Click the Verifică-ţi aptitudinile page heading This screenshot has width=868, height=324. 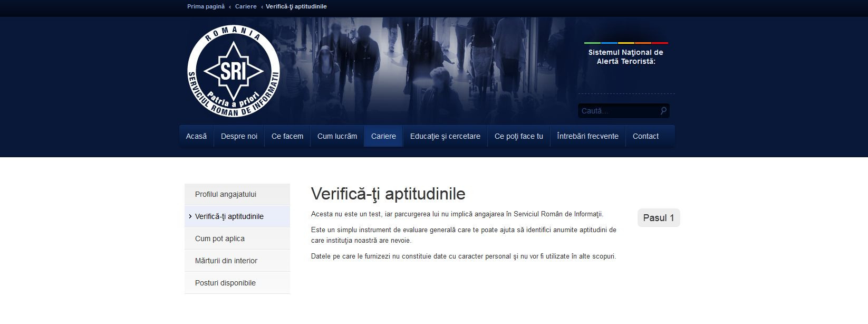388,194
